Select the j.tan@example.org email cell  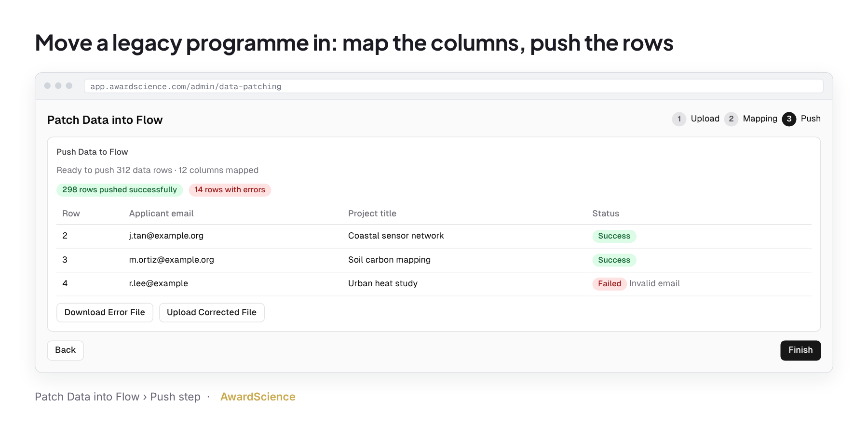(166, 236)
